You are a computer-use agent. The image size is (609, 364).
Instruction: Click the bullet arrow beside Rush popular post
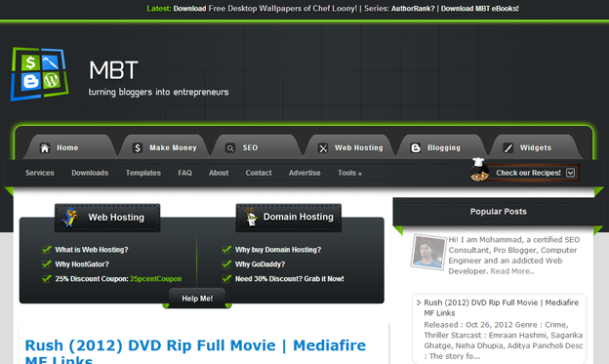click(419, 303)
